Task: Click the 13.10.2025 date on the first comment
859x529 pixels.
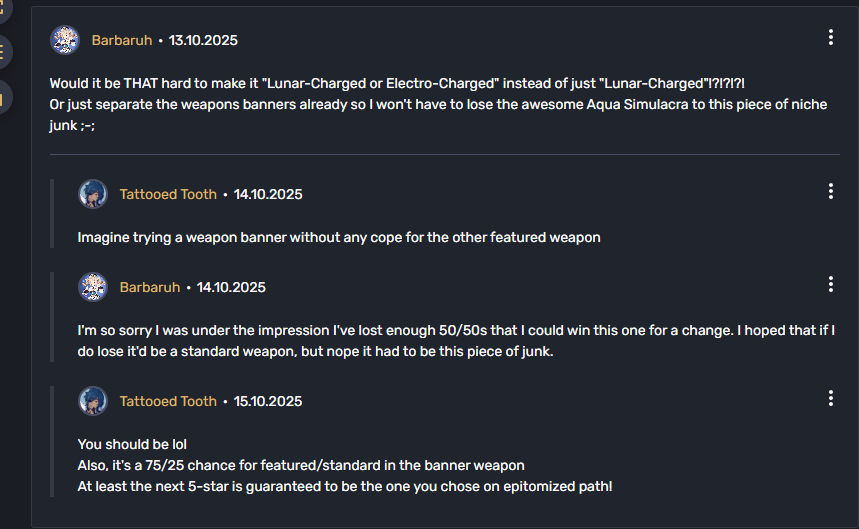Action: coord(203,41)
